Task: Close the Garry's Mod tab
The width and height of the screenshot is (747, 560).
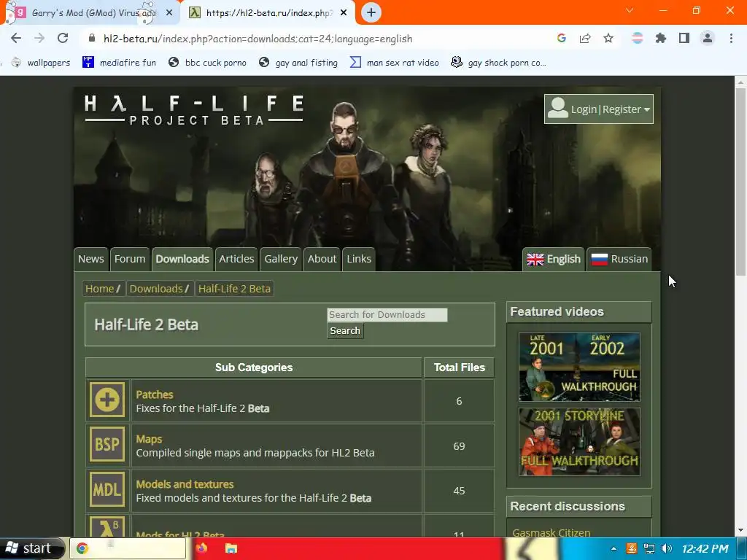Action: [169, 13]
